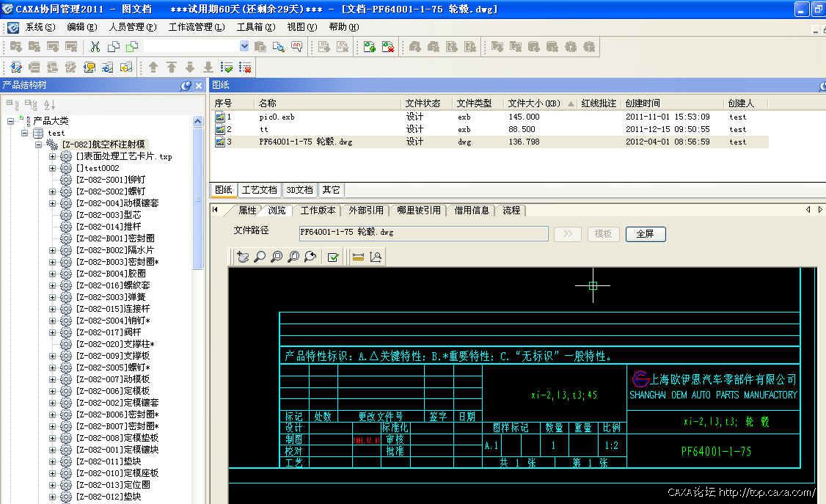The width and height of the screenshot is (826, 504).
Task: Collapse the [Z-082]航空杯注射模 tree node
Action: [x=40, y=145]
